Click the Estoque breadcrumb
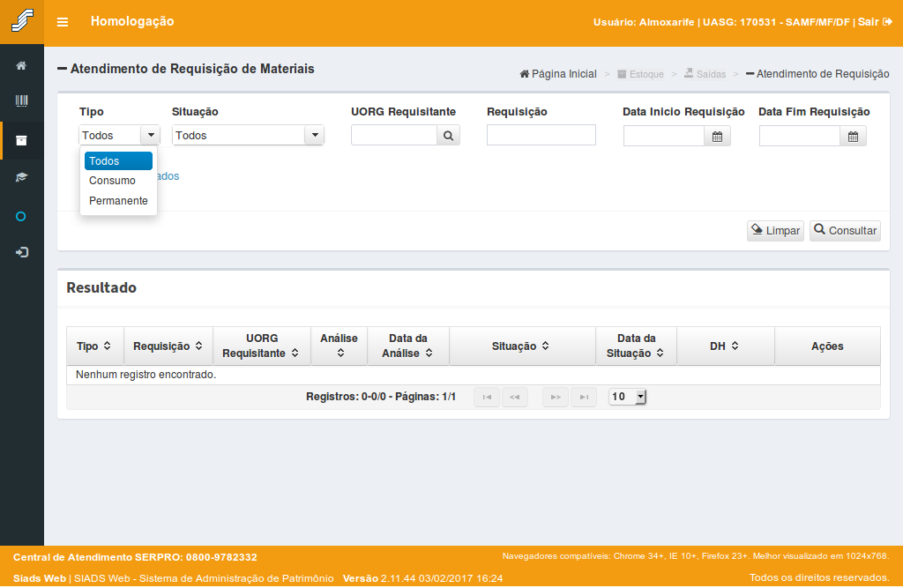 coord(640,74)
